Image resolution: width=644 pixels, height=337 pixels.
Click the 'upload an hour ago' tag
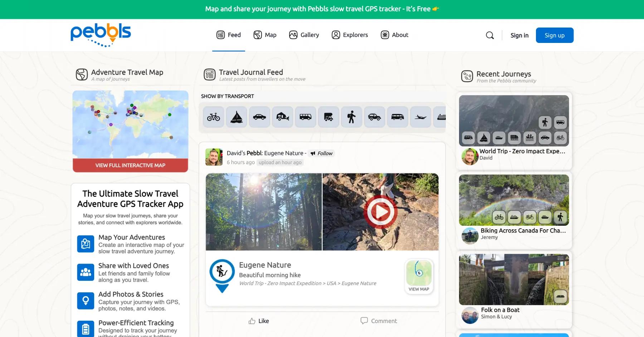point(280,162)
